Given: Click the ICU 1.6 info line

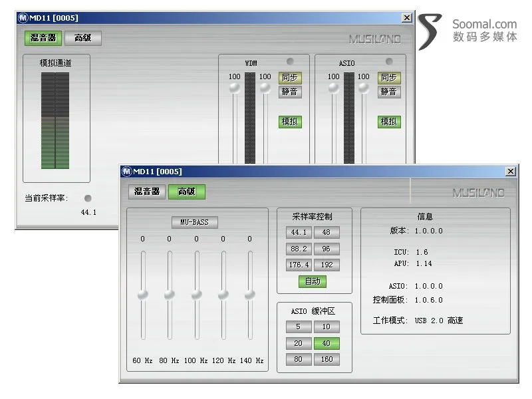Looking at the screenshot, I should [411, 252].
